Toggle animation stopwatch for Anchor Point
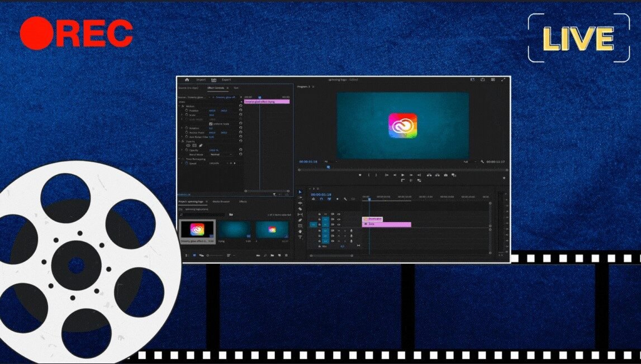This screenshot has height=364, width=641. tap(187, 133)
